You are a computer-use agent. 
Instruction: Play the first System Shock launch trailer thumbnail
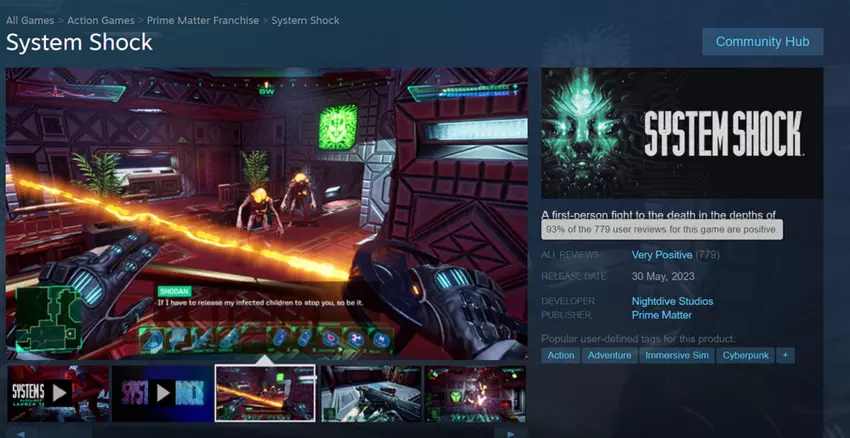[57, 393]
